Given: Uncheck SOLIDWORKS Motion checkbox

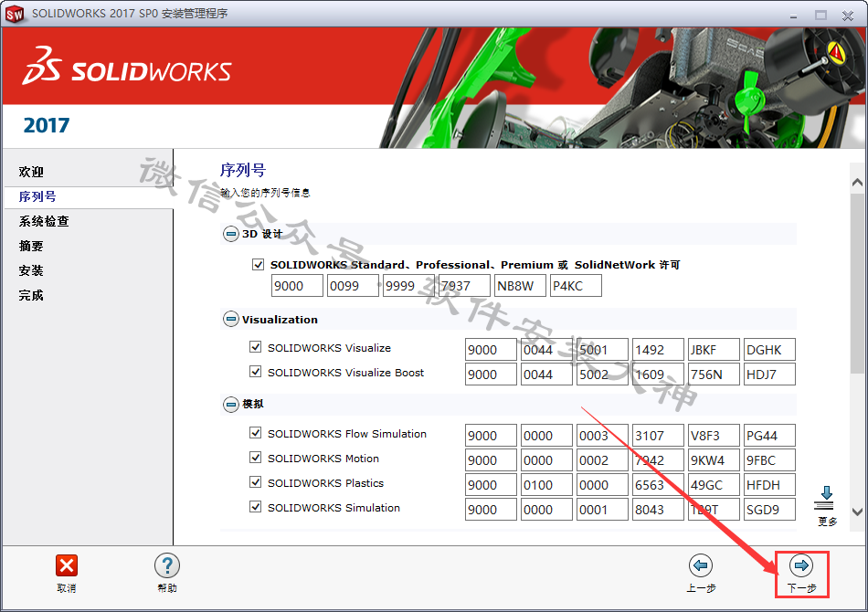Looking at the screenshot, I should 255,458.
